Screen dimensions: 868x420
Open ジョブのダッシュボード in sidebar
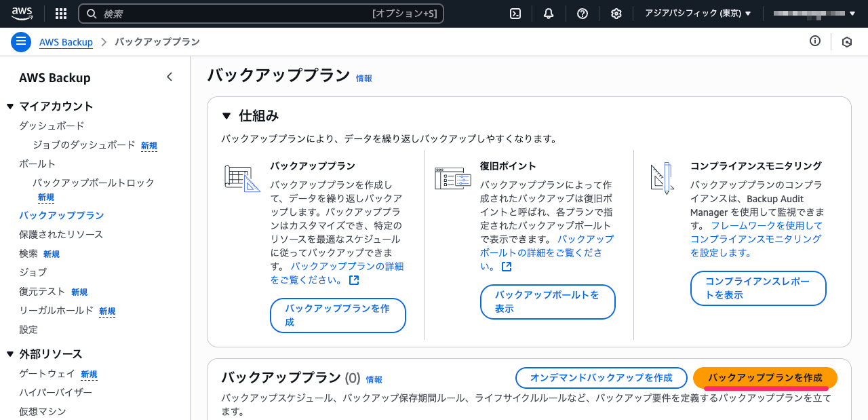[84, 145]
